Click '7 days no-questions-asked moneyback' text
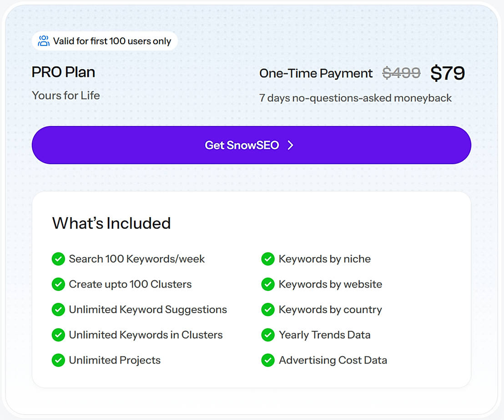Image resolution: width=504 pixels, height=420 pixels. click(x=356, y=98)
